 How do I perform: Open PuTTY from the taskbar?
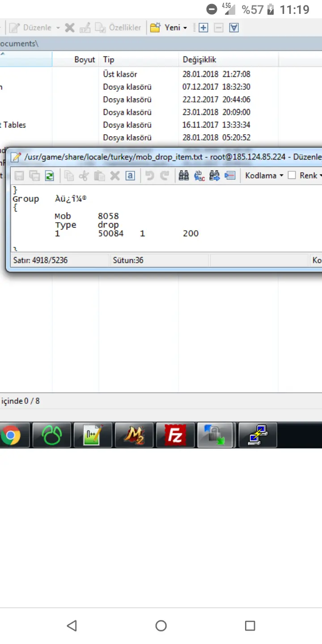(x=258, y=436)
